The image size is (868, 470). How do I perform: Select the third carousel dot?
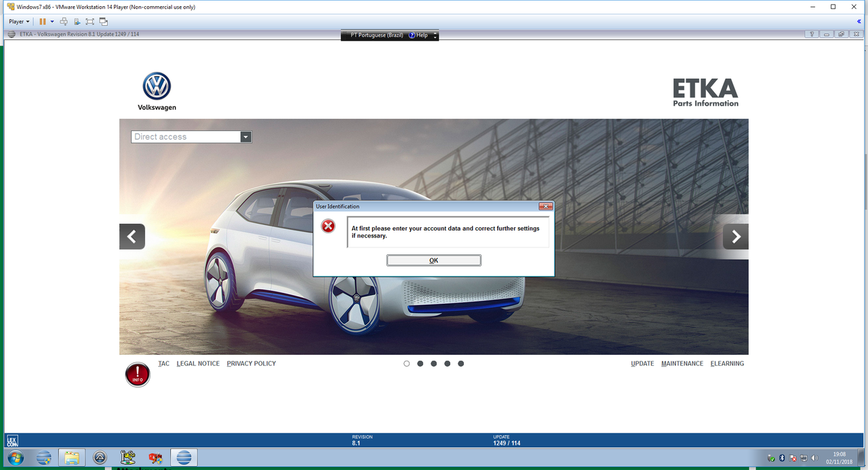pos(434,364)
